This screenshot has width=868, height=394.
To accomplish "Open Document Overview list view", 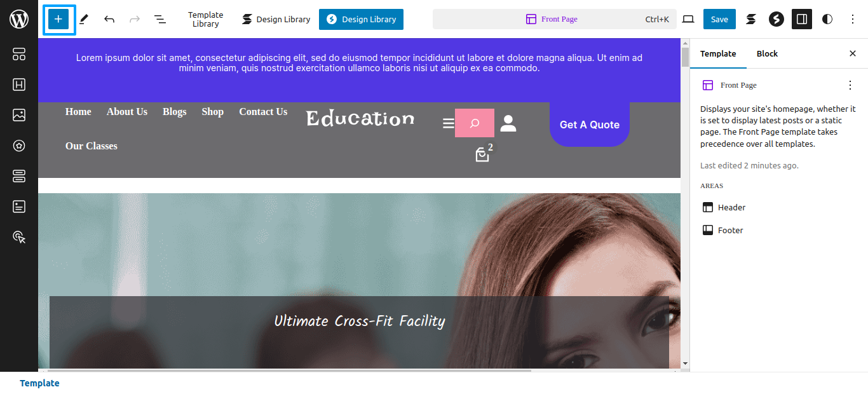I will coord(160,19).
